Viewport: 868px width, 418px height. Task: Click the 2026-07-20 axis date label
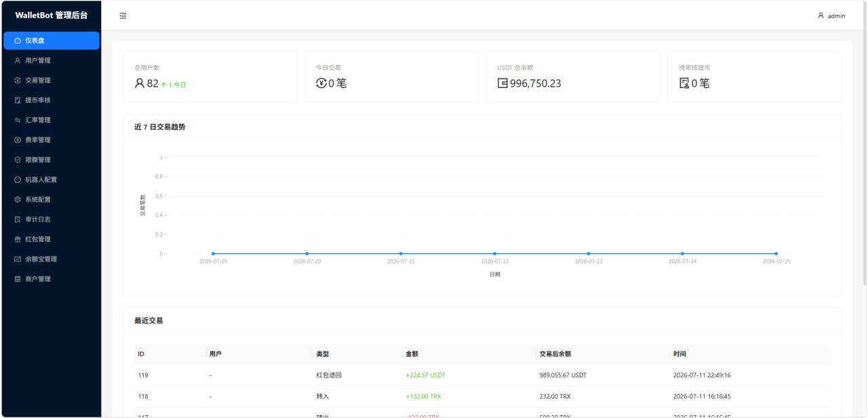point(307,262)
